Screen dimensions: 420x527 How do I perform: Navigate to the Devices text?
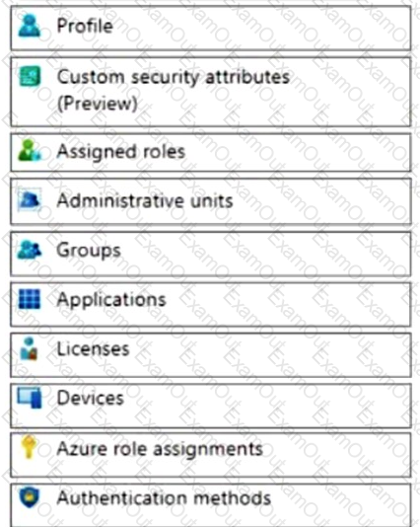(x=91, y=399)
